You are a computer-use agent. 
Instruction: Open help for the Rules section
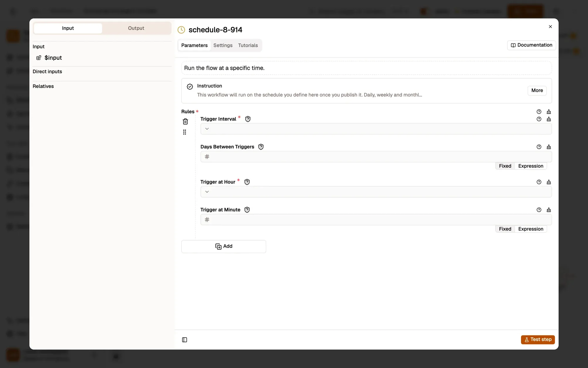coord(539,112)
